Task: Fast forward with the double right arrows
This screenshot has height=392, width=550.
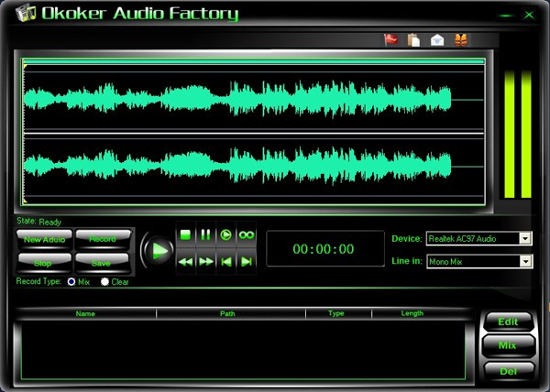Action: coord(205,261)
